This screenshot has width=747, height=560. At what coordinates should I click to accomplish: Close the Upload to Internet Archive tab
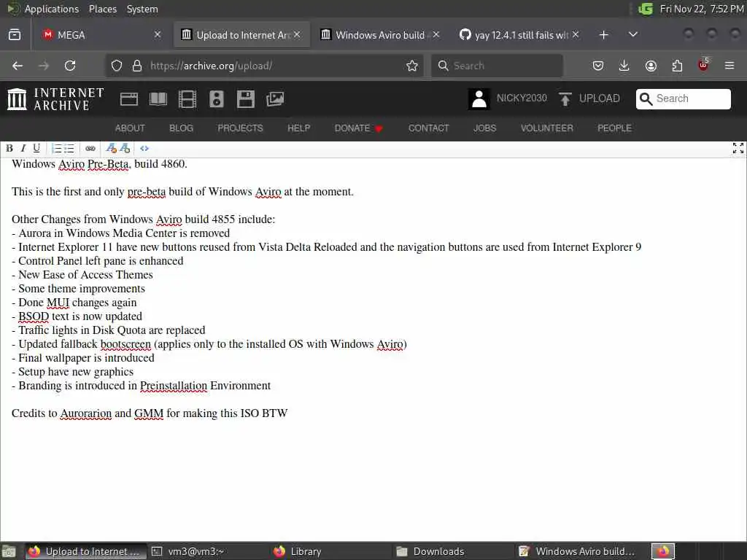(x=297, y=35)
